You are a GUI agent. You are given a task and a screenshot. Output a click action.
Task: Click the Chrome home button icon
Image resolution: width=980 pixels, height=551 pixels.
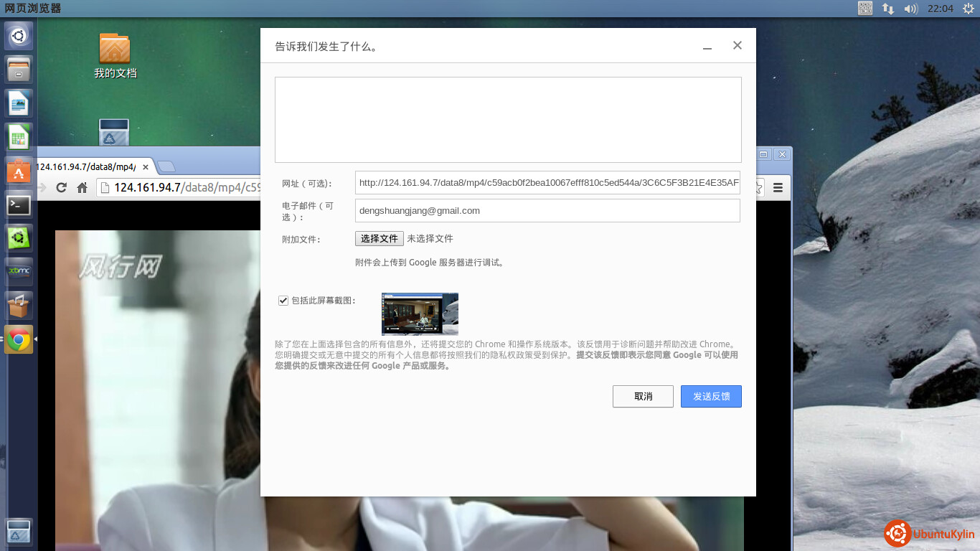click(83, 188)
